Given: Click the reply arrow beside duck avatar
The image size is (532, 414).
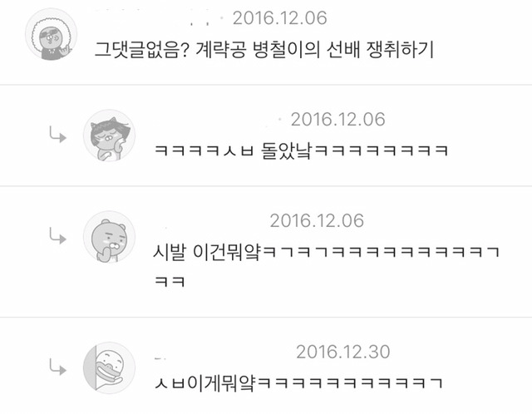Looking at the screenshot, I should [57, 367].
